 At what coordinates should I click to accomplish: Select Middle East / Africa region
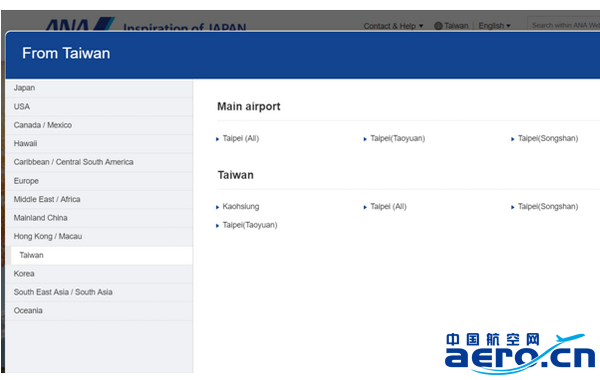[99, 199]
